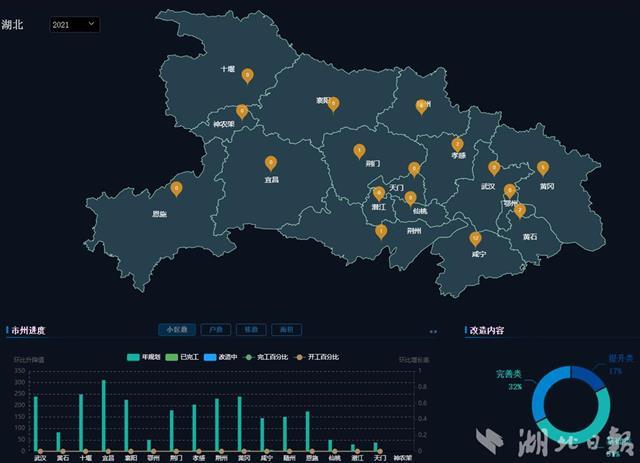Select the 咸宁 location pin

coord(475,238)
